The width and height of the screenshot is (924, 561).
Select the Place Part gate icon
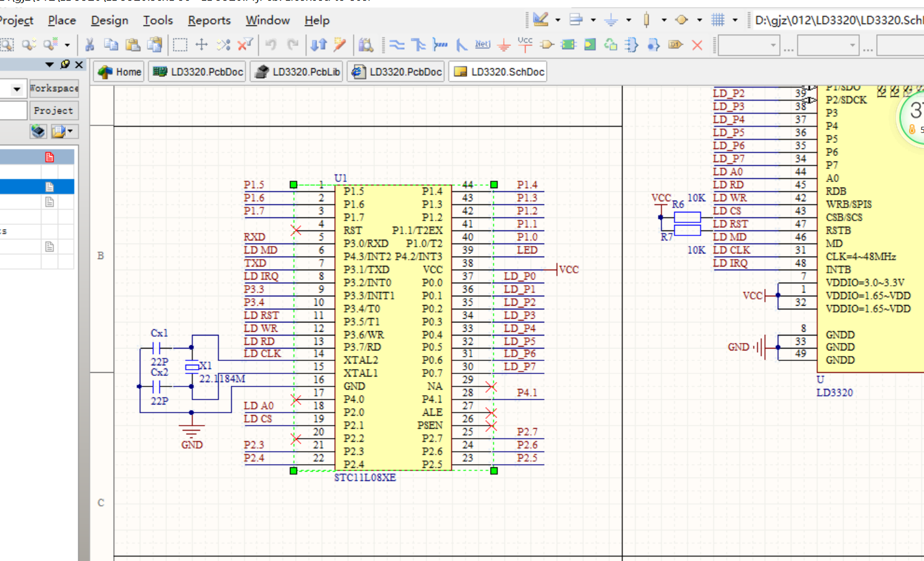pos(547,45)
